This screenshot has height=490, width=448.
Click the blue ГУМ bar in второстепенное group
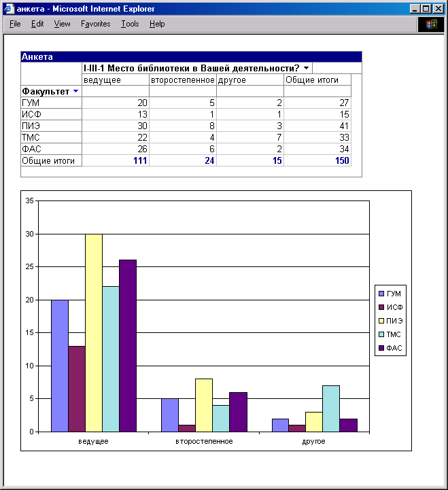click(170, 415)
